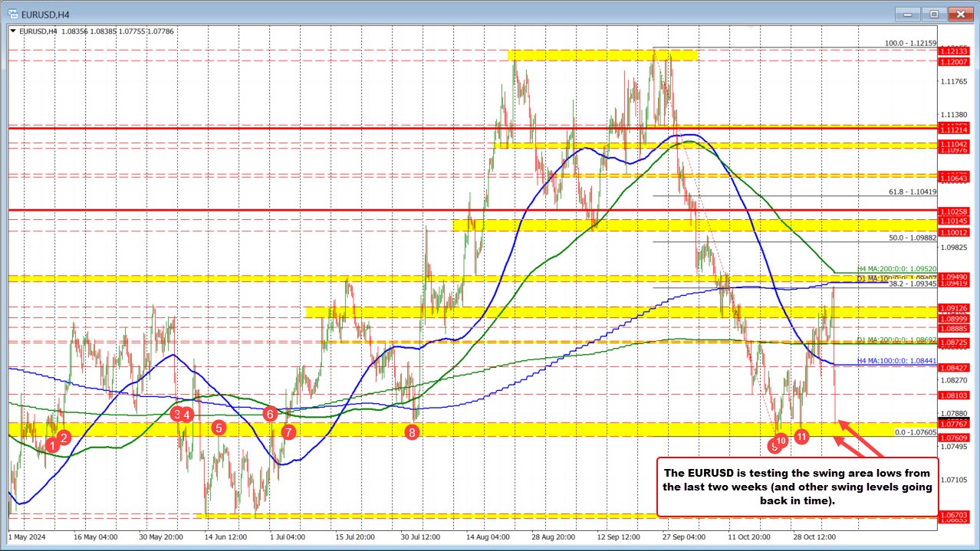
Task: Click the D1 MA:200:0:0: 1.08692 label
Action: tap(896, 339)
